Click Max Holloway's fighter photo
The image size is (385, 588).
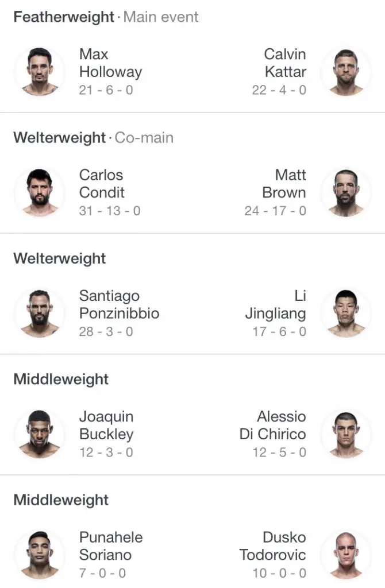click(x=40, y=72)
